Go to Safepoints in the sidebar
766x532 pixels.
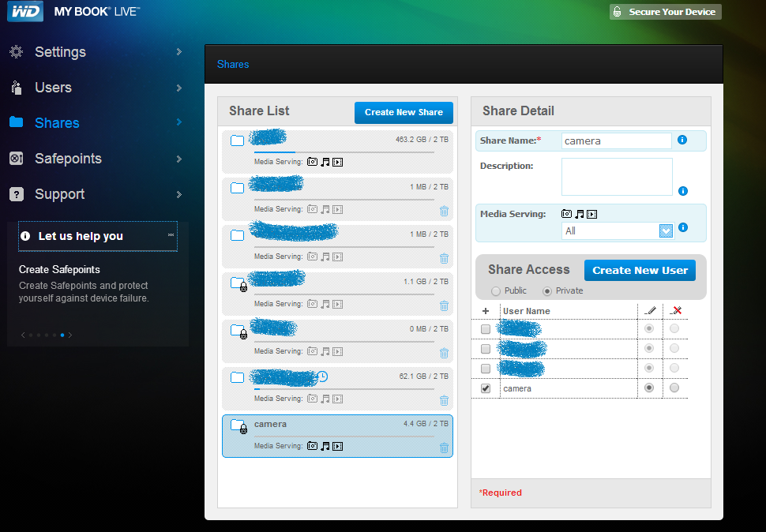96,159
